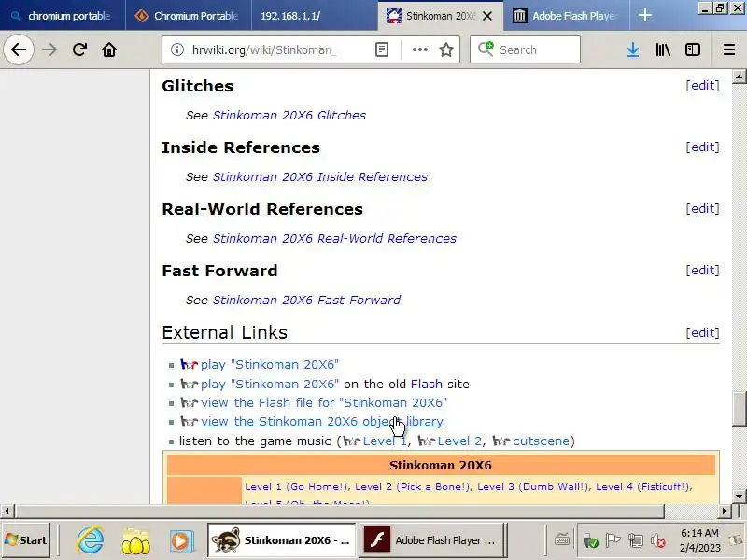
Task: Go back to previous page
Action: click(19, 49)
